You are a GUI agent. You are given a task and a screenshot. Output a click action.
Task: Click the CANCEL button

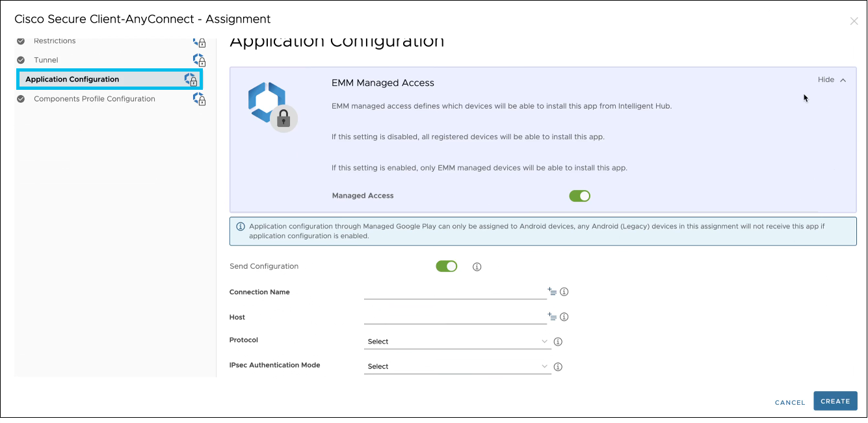tap(790, 403)
